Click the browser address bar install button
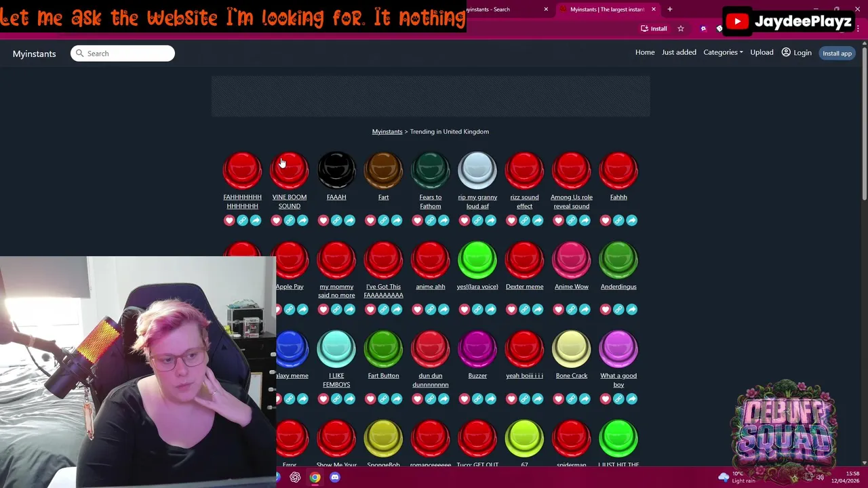Image resolution: width=868 pixels, height=488 pixels. 654,28
